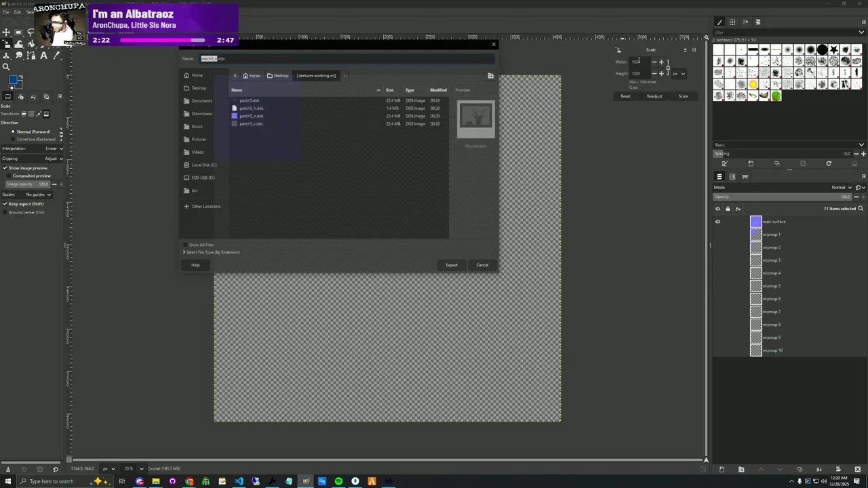The height and width of the screenshot is (488, 868).
Task: Switch to Undo History tab icon
Action: click(x=33, y=97)
